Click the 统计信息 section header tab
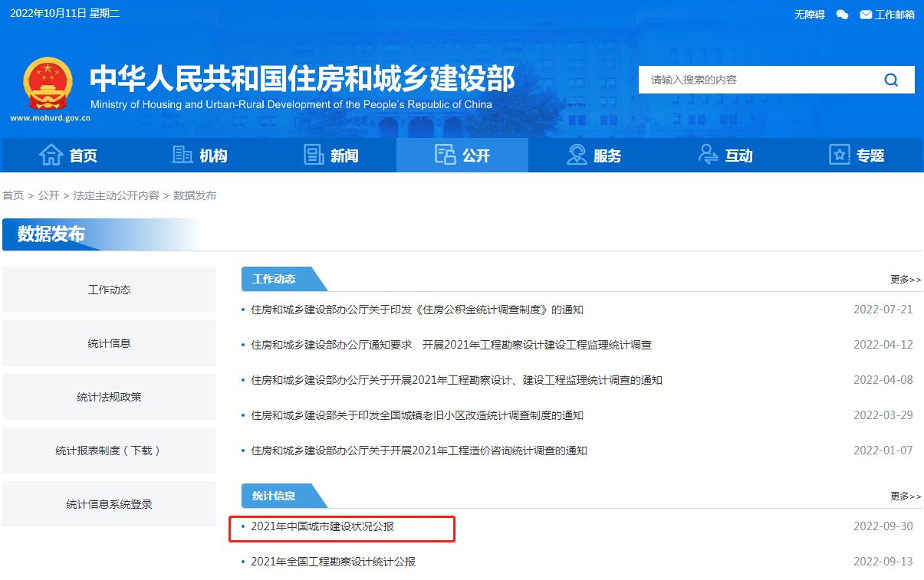This screenshot has width=924, height=580. [x=284, y=496]
